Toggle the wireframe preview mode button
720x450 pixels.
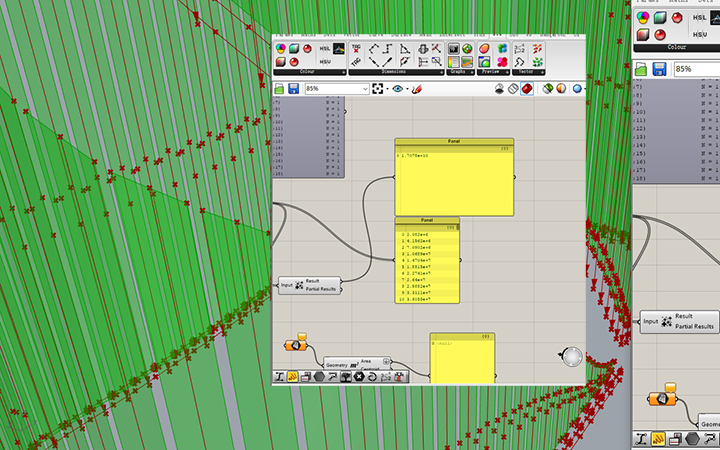click(x=511, y=89)
